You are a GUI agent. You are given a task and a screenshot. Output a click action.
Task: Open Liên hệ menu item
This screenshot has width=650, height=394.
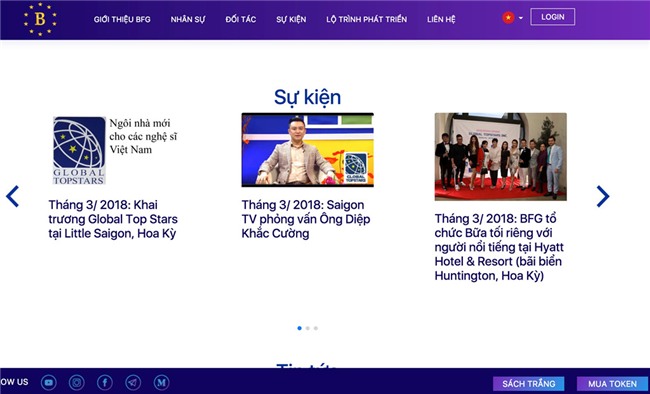pos(441,19)
